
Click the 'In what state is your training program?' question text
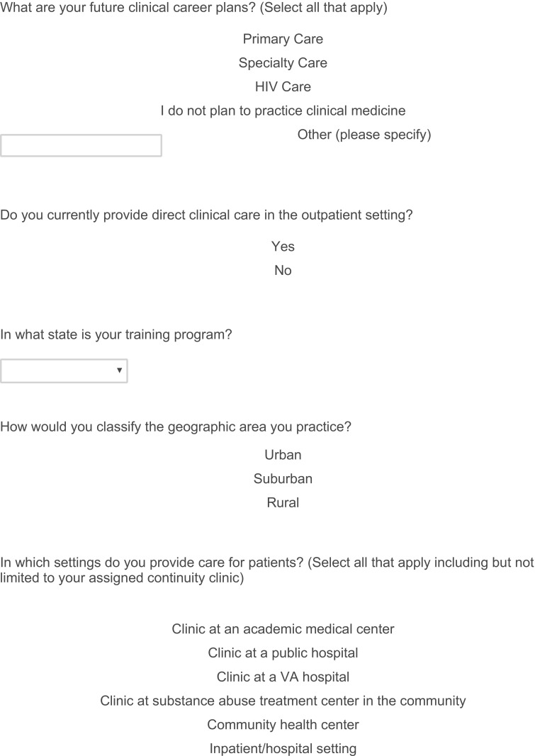116,334
